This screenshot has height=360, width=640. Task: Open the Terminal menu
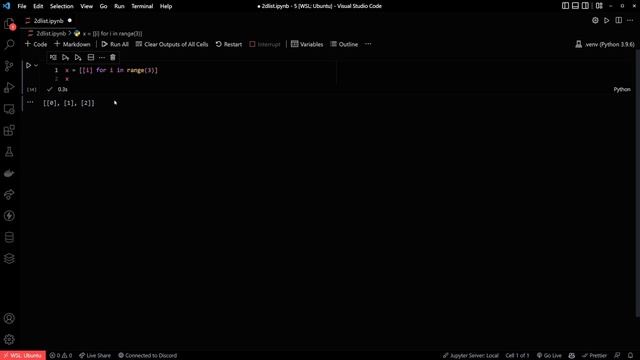coord(142,6)
